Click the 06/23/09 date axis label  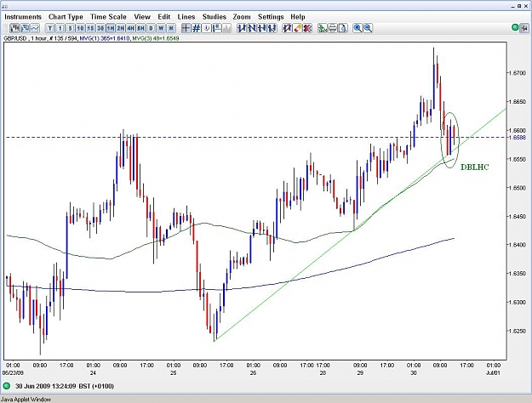pyautogui.click(x=13, y=373)
